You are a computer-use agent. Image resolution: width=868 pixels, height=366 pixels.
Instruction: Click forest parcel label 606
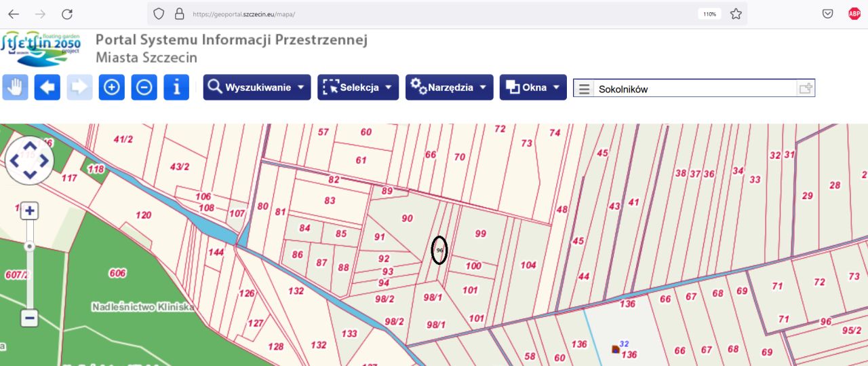pos(117,272)
